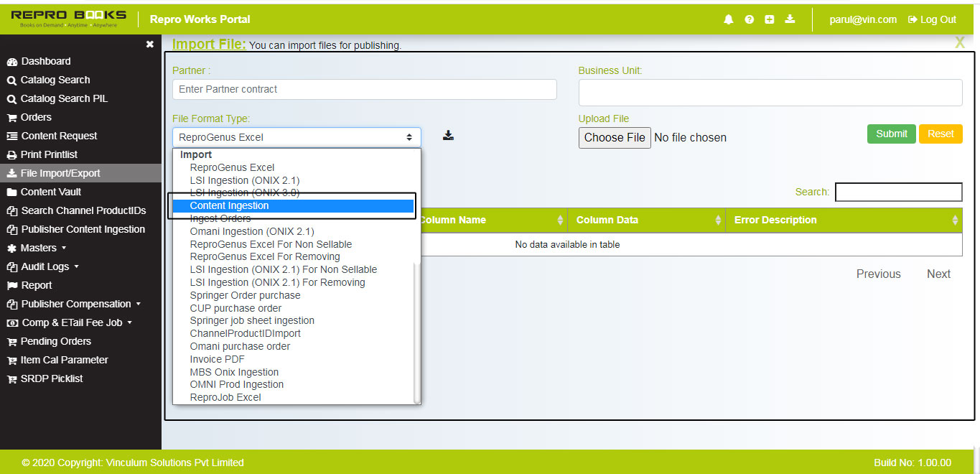The image size is (980, 474).
Task: Click the help question mark icon
Action: click(x=749, y=19)
